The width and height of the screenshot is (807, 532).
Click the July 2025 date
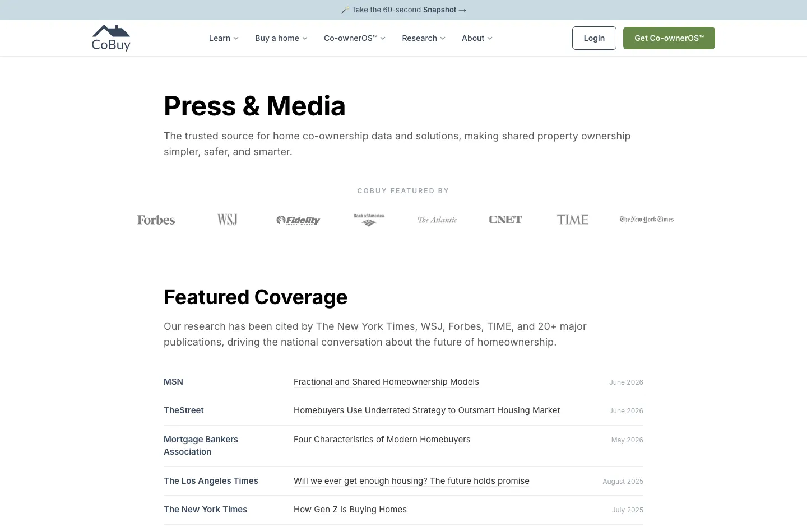click(628, 510)
